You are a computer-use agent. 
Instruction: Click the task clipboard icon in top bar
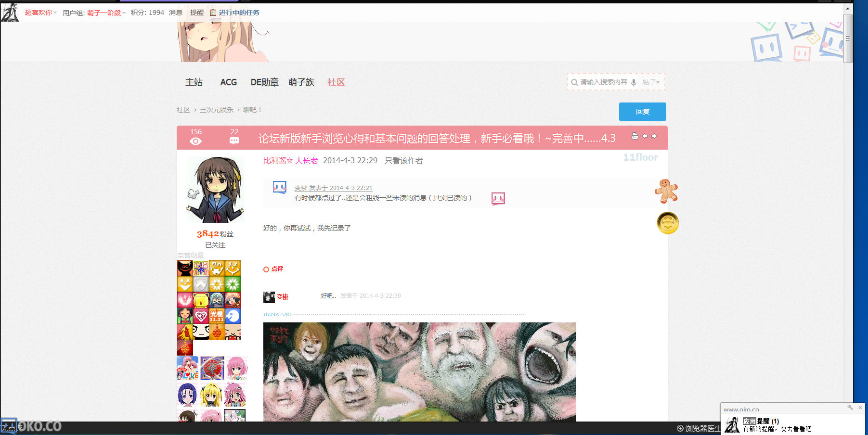click(213, 13)
